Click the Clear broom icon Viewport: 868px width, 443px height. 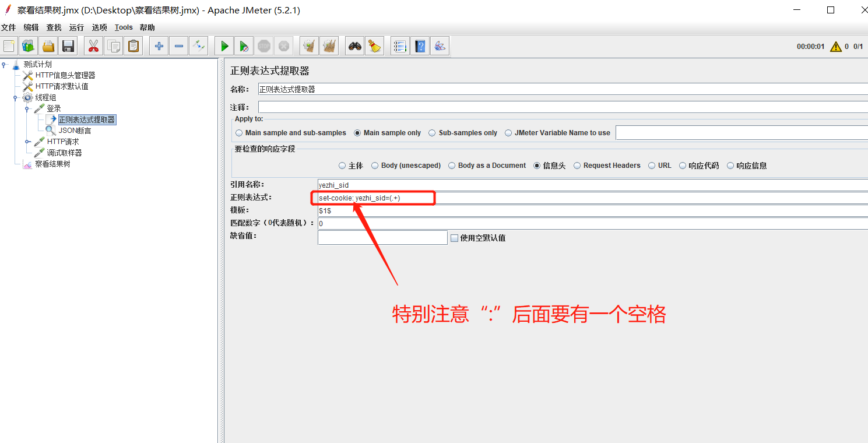point(309,46)
